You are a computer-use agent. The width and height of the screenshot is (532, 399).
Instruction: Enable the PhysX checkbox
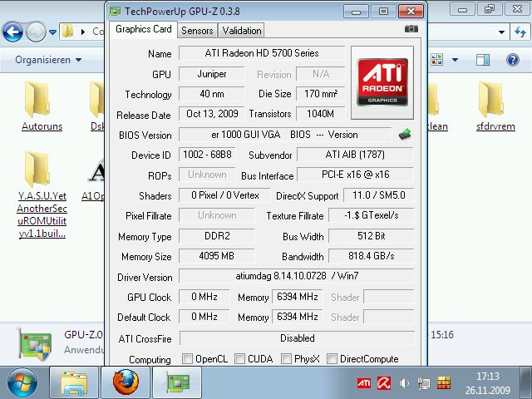(x=286, y=359)
